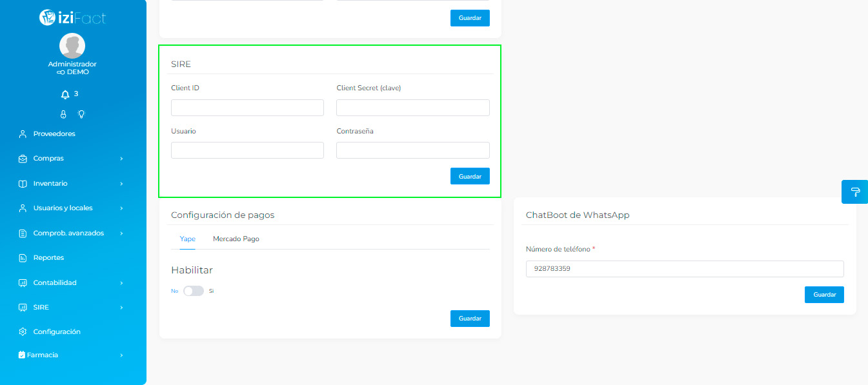Select the Yape payment tab

[x=188, y=239]
